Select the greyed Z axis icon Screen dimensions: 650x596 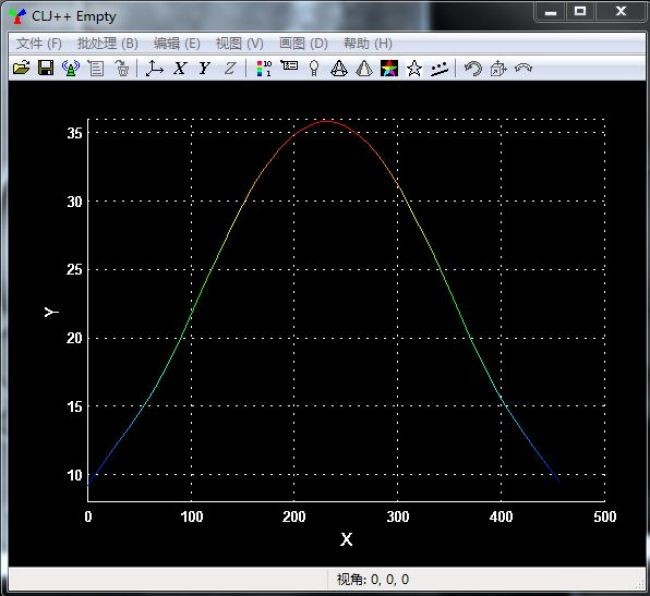tap(230, 68)
